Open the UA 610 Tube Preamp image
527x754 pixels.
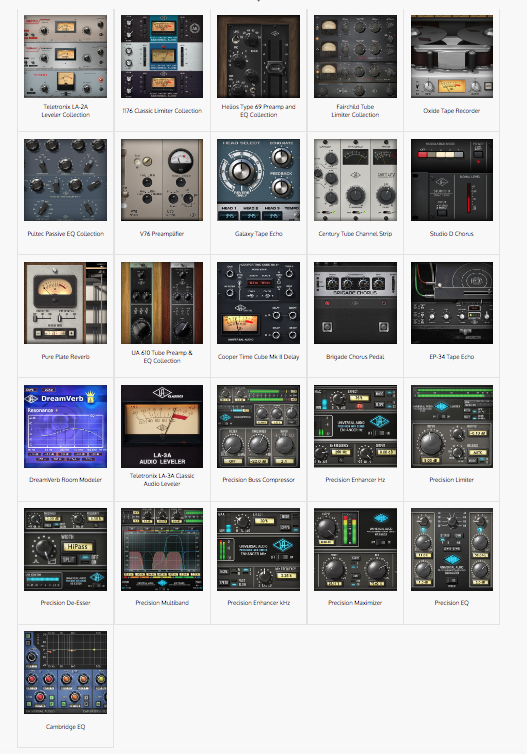coord(162,303)
